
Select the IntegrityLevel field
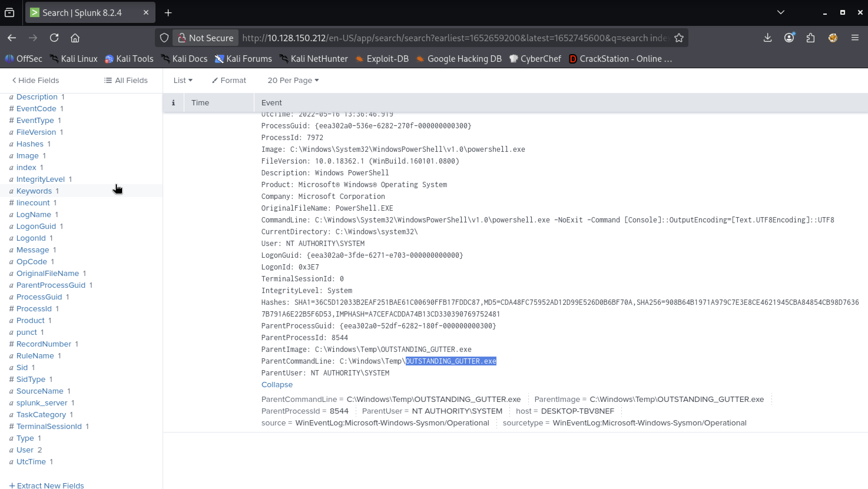(x=40, y=179)
